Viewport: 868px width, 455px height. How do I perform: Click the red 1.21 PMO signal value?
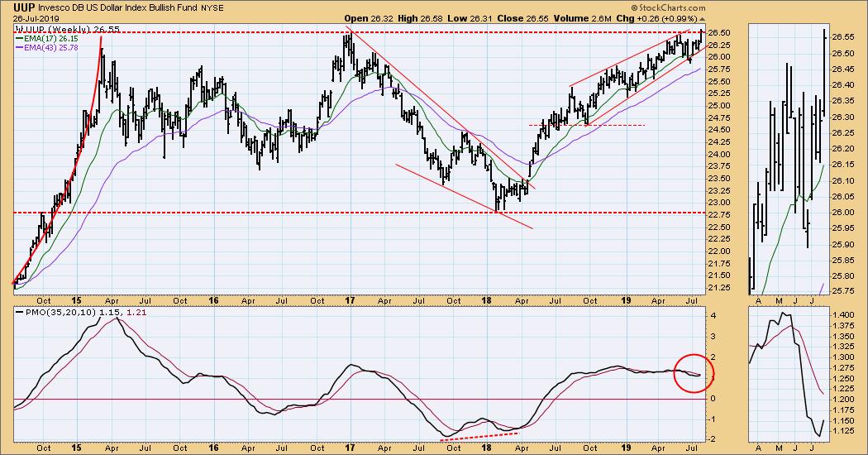point(136,313)
